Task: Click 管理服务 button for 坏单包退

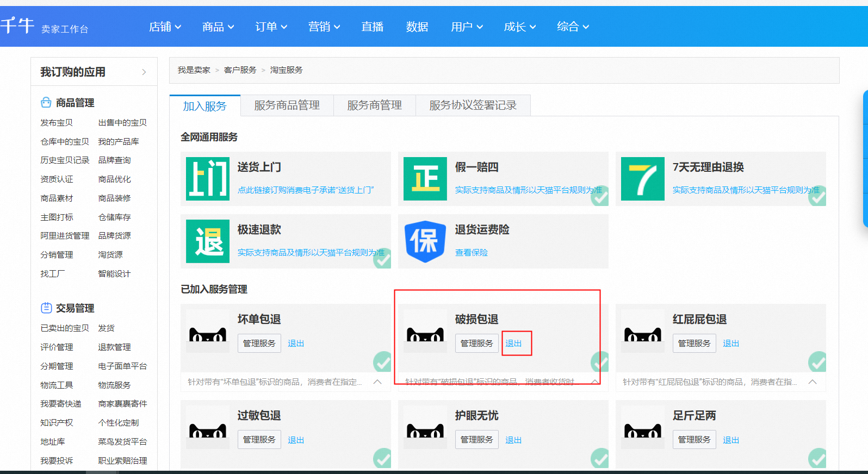Action: point(259,344)
